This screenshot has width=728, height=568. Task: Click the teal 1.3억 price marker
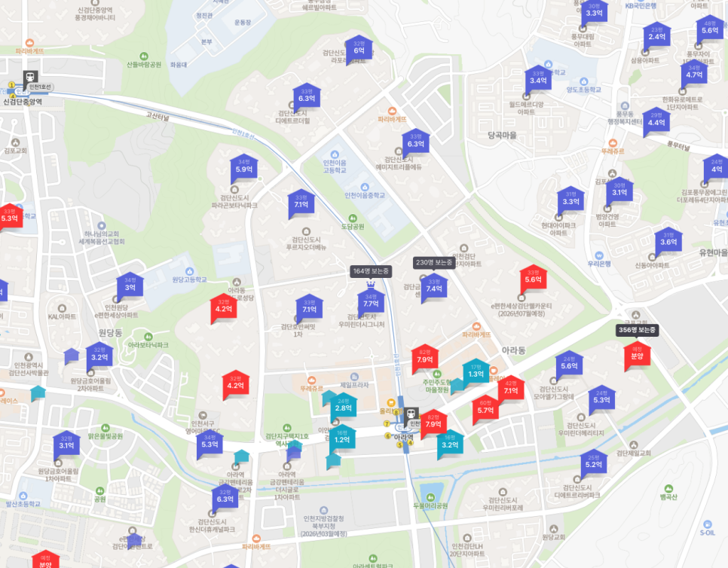(x=476, y=372)
